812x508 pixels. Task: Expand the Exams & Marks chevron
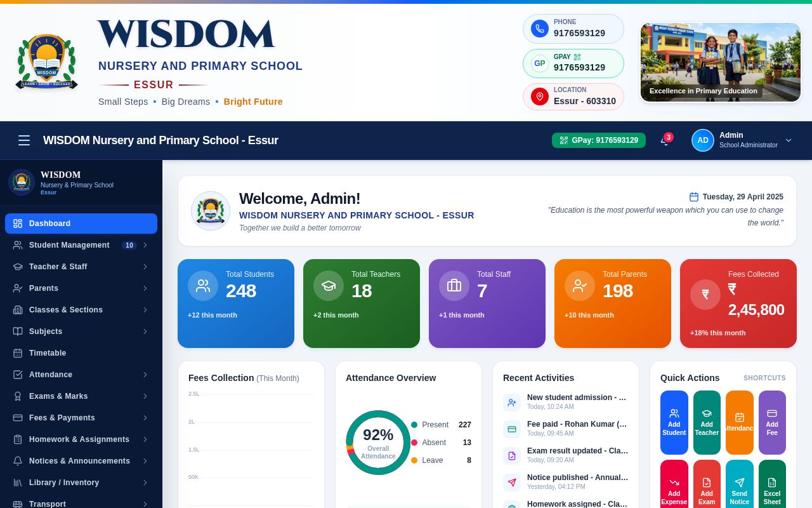click(145, 396)
